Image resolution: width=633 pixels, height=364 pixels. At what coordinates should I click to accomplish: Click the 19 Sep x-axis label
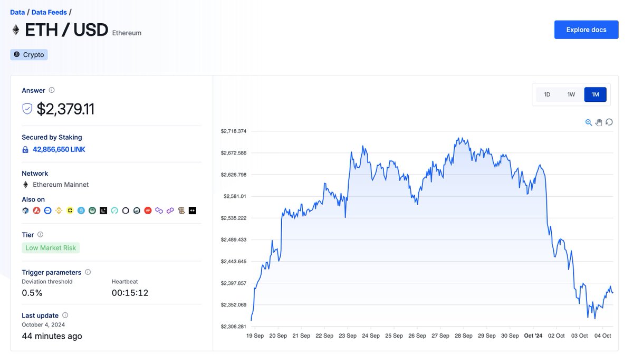point(255,336)
